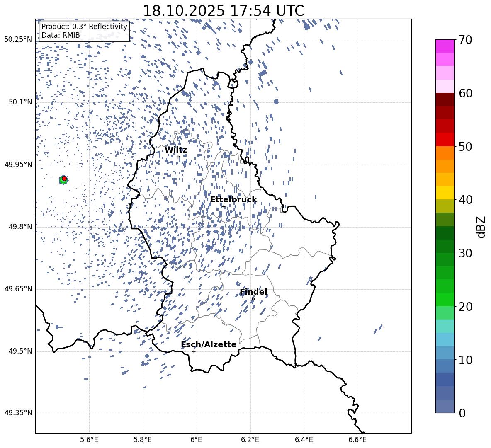Click the magenta top colorbar segment
The height and width of the screenshot is (448, 491).
pyautogui.click(x=445, y=46)
